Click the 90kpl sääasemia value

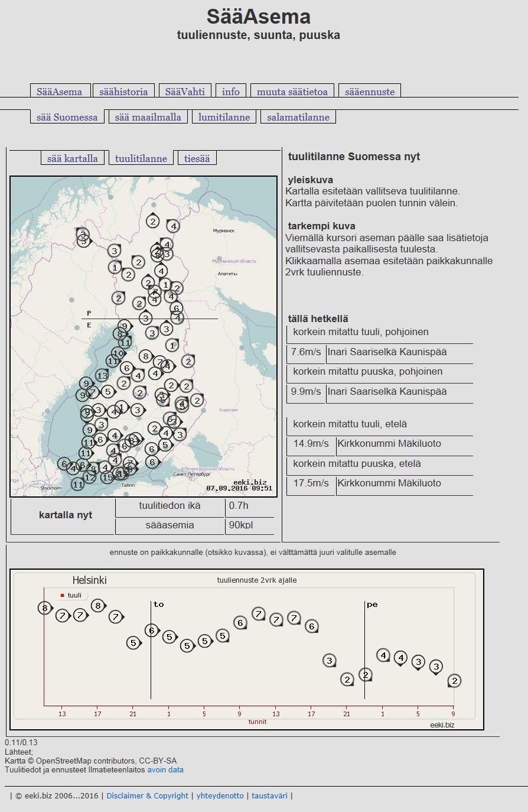pyautogui.click(x=241, y=525)
